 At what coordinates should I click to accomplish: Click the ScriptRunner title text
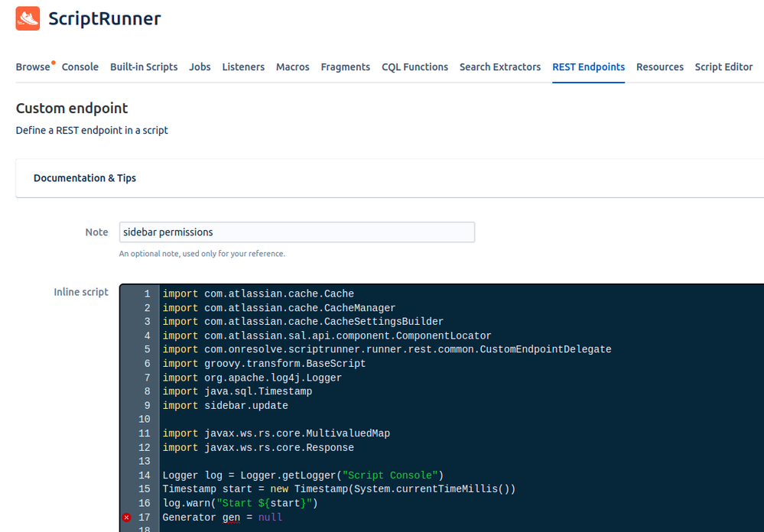coord(104,18)
